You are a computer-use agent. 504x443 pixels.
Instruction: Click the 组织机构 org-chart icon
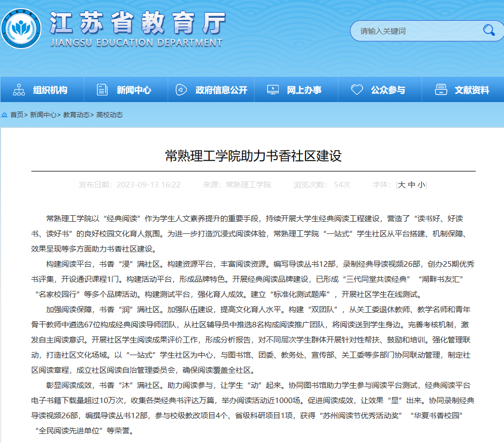(19, 90)
